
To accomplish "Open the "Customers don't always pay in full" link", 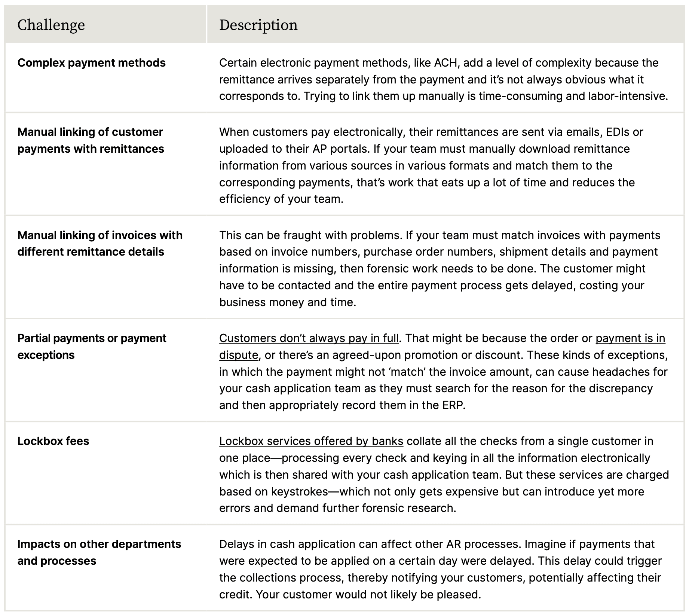I will [x=309, y=338].
